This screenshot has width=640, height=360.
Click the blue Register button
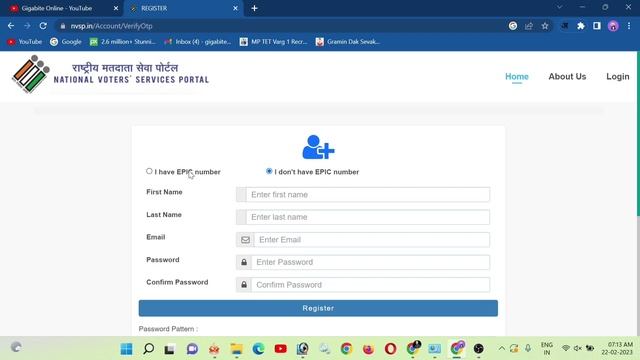tap(318, 308)
